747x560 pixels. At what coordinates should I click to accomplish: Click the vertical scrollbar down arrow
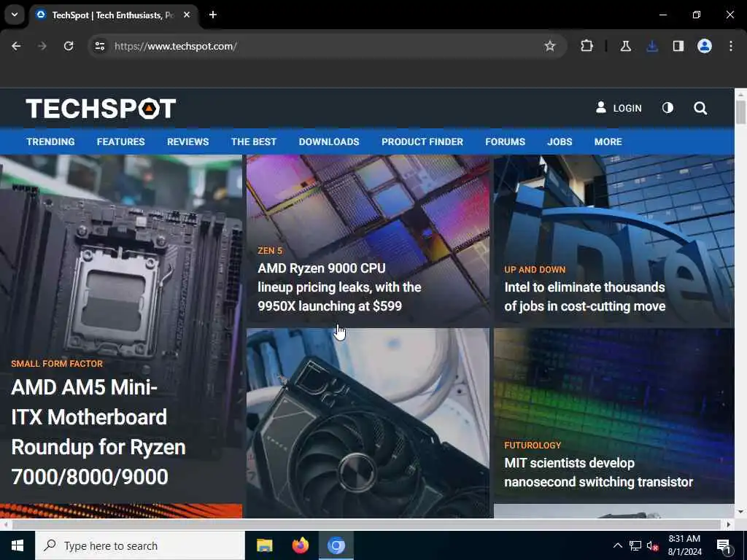740,512
